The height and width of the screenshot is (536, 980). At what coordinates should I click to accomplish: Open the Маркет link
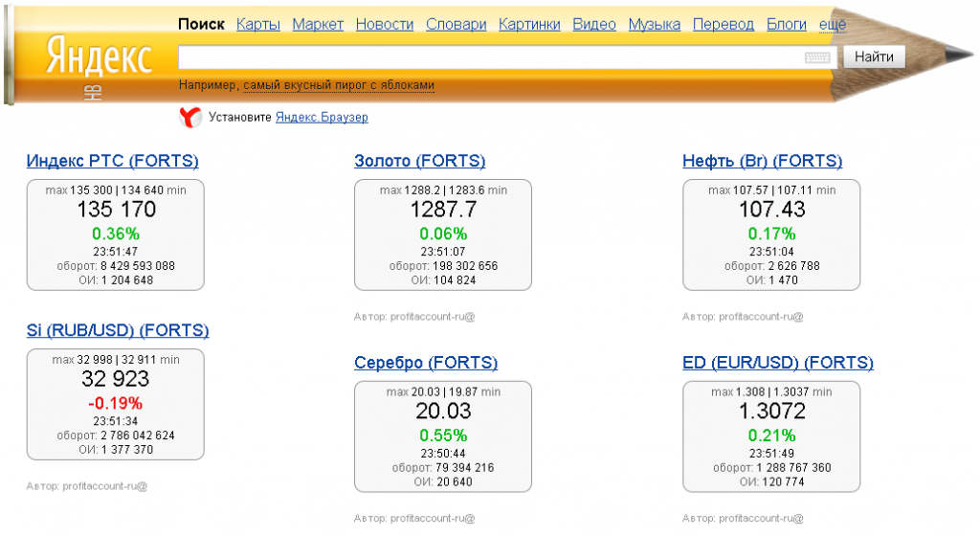pyautogui.click(x=318, y=24)
